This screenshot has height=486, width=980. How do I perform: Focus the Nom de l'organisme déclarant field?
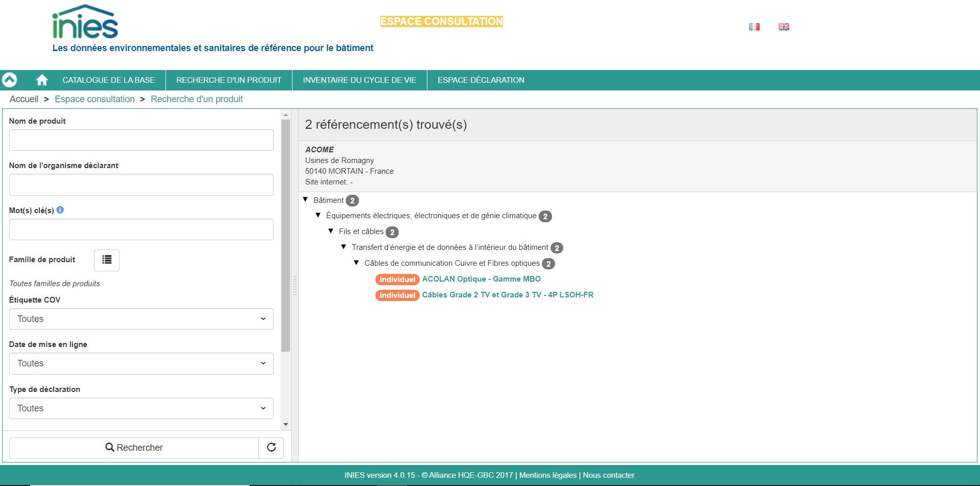pos(141,184)
